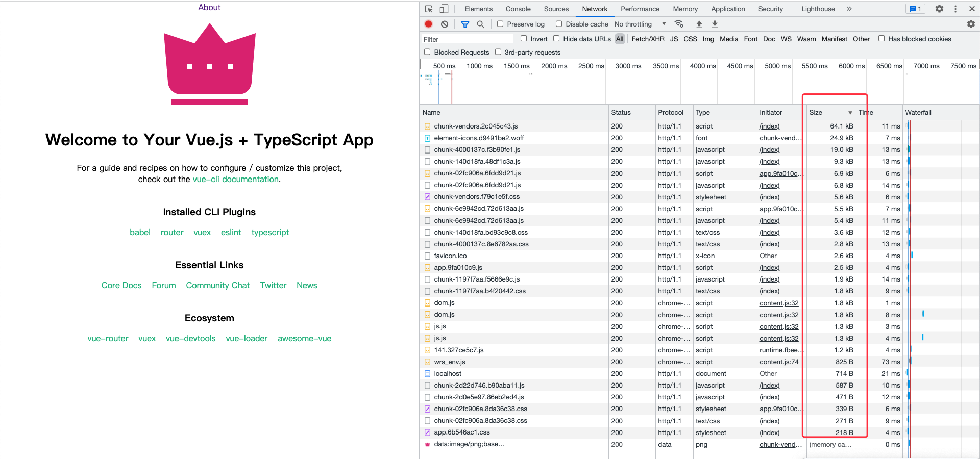Image resolution: width=980 pixels, height=459 pixels.
Task: Filter requests by CSS type
Action: pyautogui.click(x=690, y=39)
